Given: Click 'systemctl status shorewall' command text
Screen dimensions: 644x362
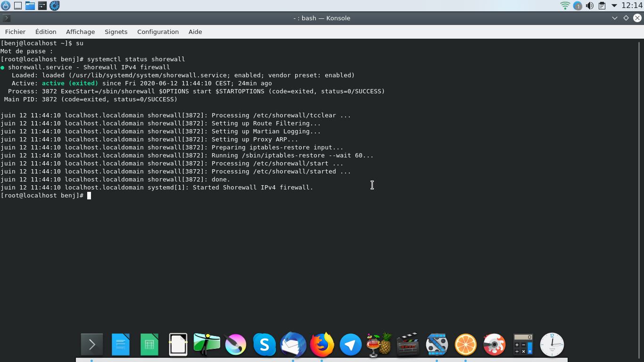Looking at the screenshot, I should coord(136,59).
